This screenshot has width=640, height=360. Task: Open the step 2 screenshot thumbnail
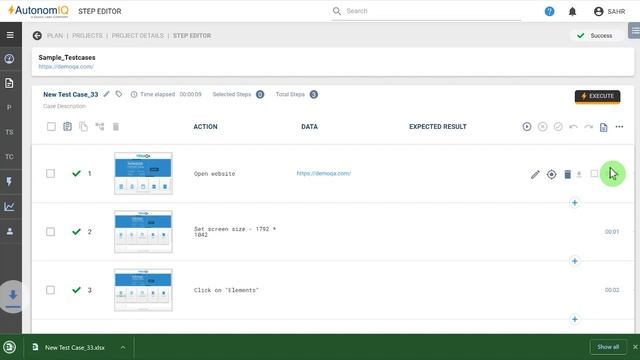coord(143,232)
